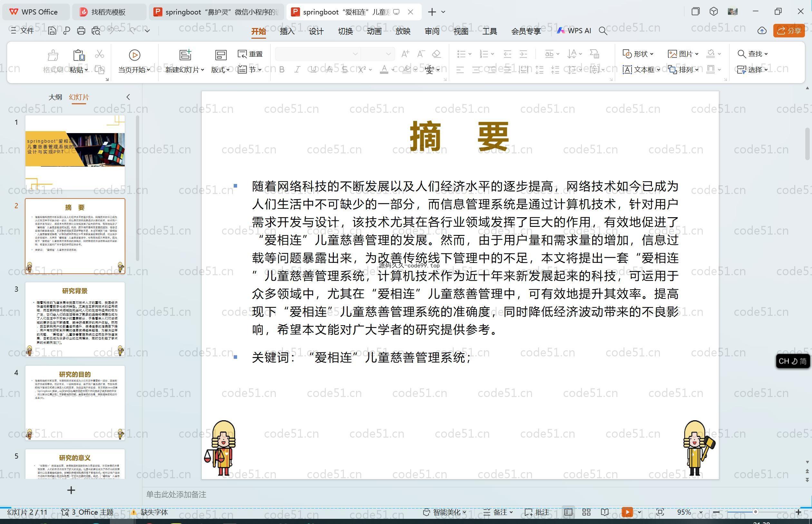Click the Copy icon below scissors
812x524 pixels.
[x=99, y=70]
